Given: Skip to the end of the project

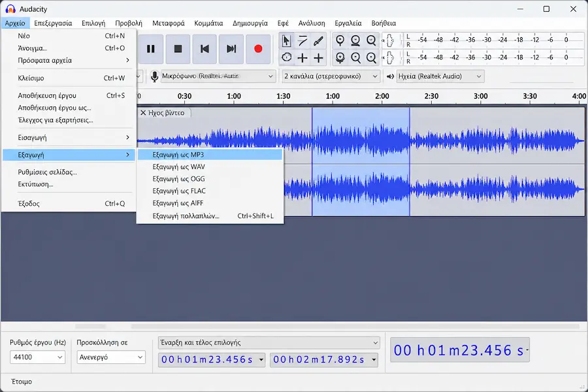Looking at the screenshot, I should (x=231, y=49).
